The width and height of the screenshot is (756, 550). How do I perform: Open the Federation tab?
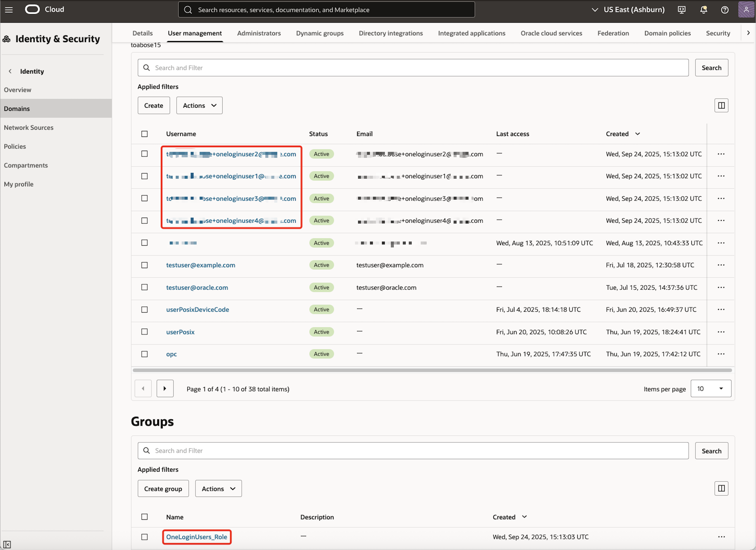tap(613, 33)
